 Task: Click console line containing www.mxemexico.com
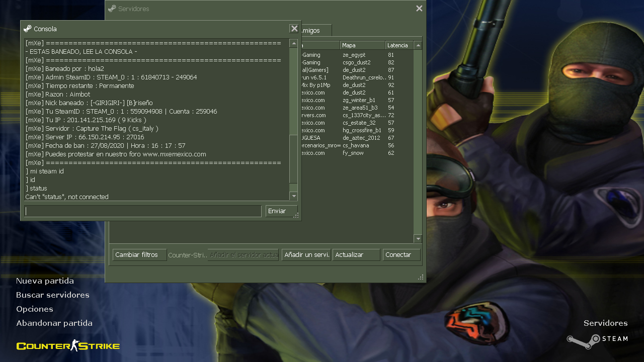point(116,154)
